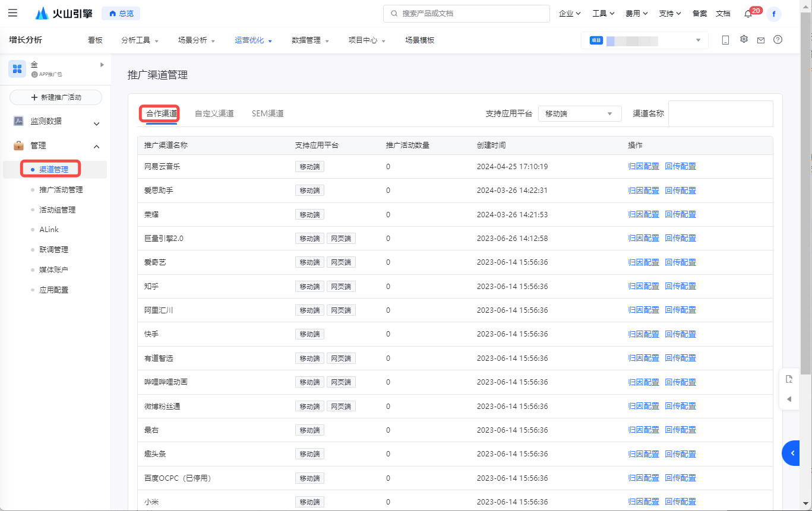Image resolution: width=812 pixels, height=511 pixels.
Task: Expand the 工具 top menu
Action: point(603,13)
